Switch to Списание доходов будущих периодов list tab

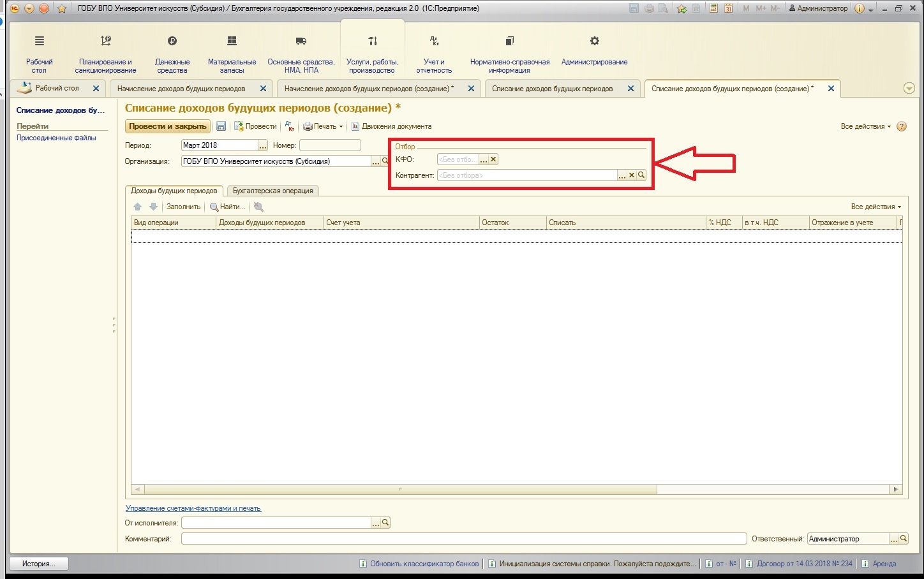tap(552, 89)
